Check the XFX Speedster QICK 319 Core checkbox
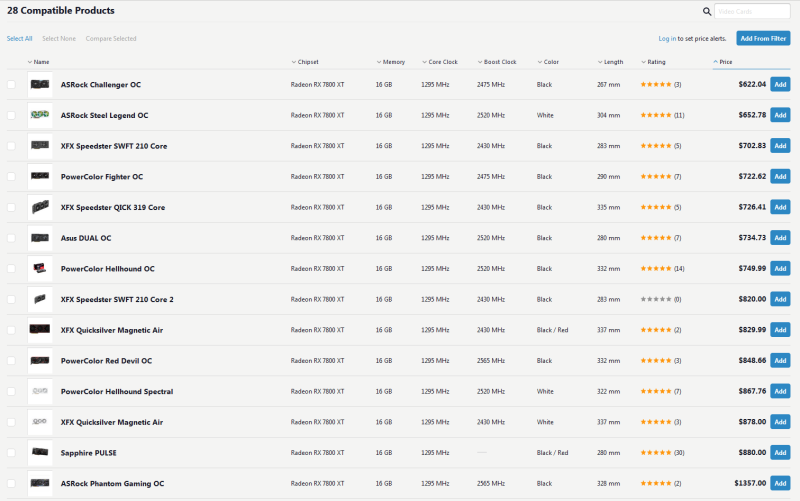 [11, 207]
